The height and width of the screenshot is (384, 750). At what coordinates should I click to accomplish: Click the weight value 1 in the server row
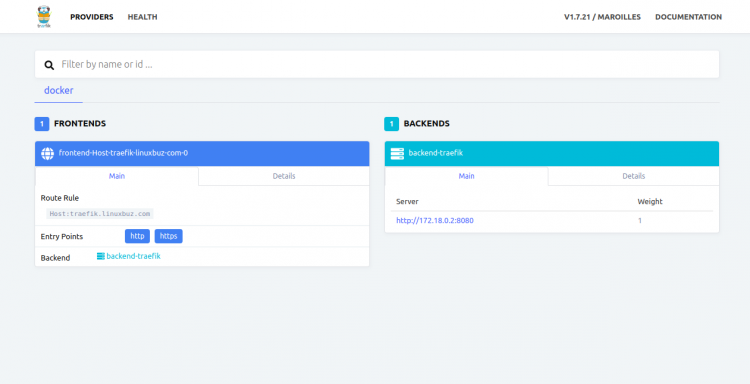pos(640,220)
